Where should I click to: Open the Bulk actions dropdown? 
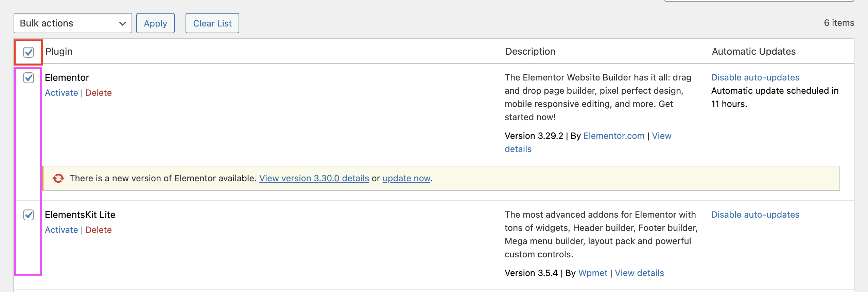pos(73,23)
